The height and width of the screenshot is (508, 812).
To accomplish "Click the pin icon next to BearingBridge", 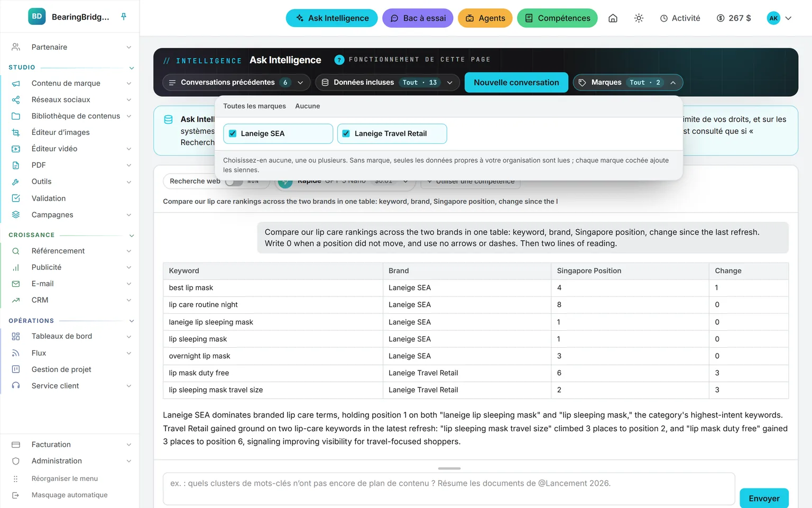I will (x=124, y=16).
